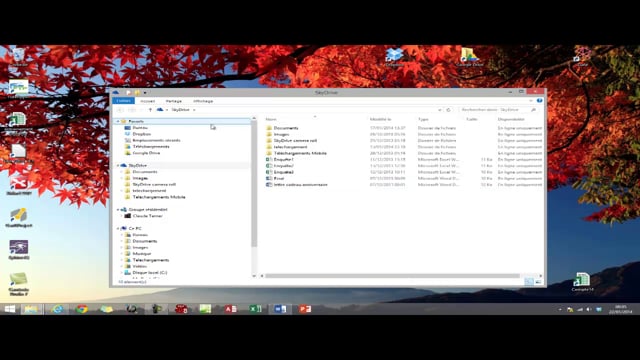Select SkyDrive camera roll folder in file list

coord(295,140)
